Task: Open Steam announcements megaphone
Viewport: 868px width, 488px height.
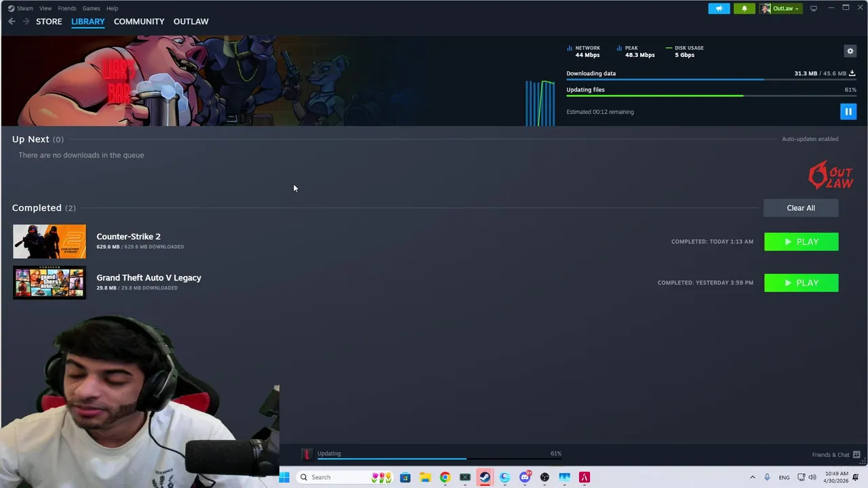Action: (x=719, y=8)
